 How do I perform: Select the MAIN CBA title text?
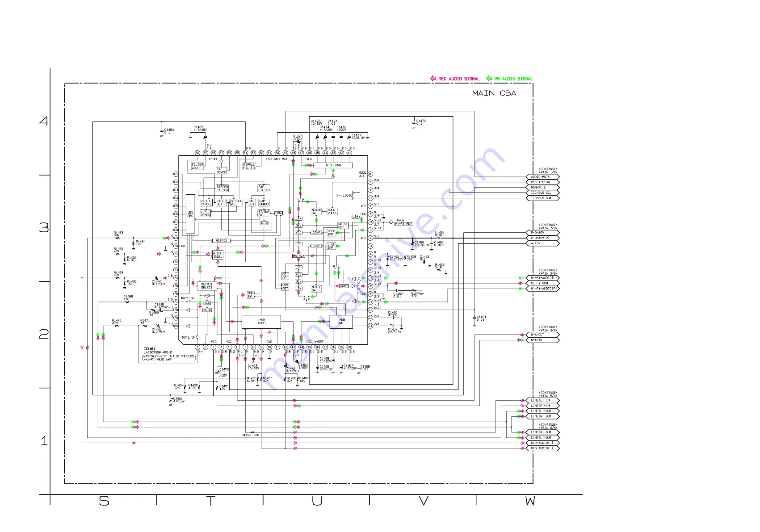pos(494,93)
